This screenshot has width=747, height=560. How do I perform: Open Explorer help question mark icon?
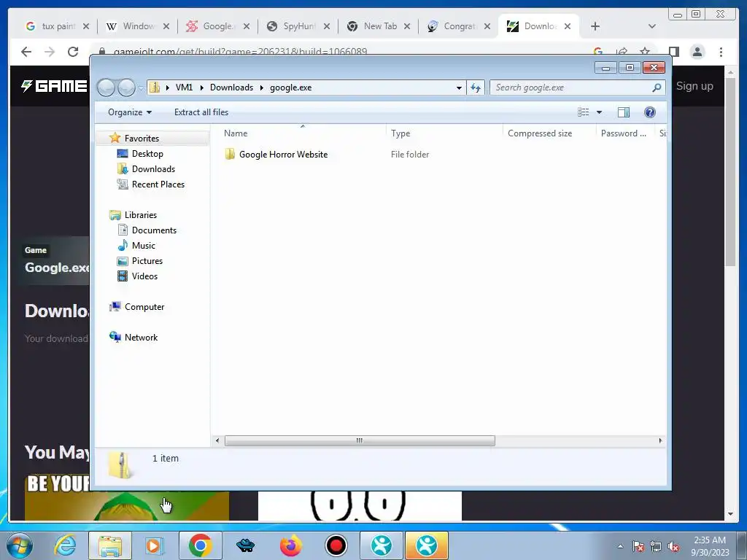[x=649, y=112]
